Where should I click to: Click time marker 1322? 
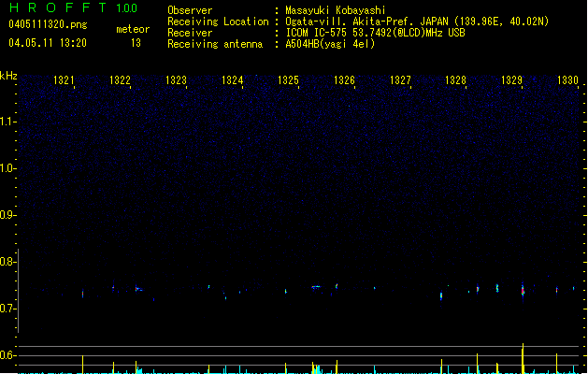[120, 80]
